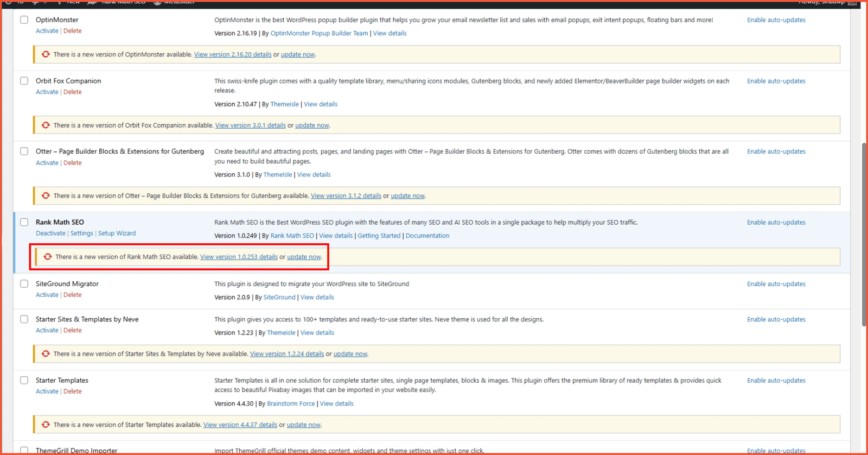The width and height of the screenshot is (868, 455).
Task: Check the Starter Templates plugin checkbox
Action: (x=24, y=381)
